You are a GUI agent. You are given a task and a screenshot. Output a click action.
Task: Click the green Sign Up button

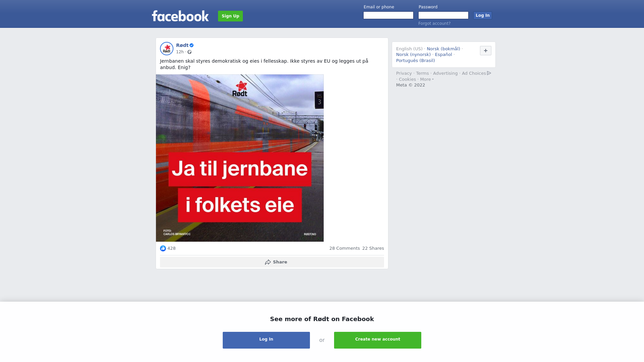[x=230, y=16]
